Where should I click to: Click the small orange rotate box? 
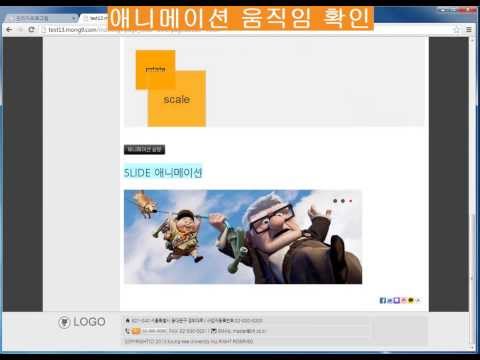(155, 69)
